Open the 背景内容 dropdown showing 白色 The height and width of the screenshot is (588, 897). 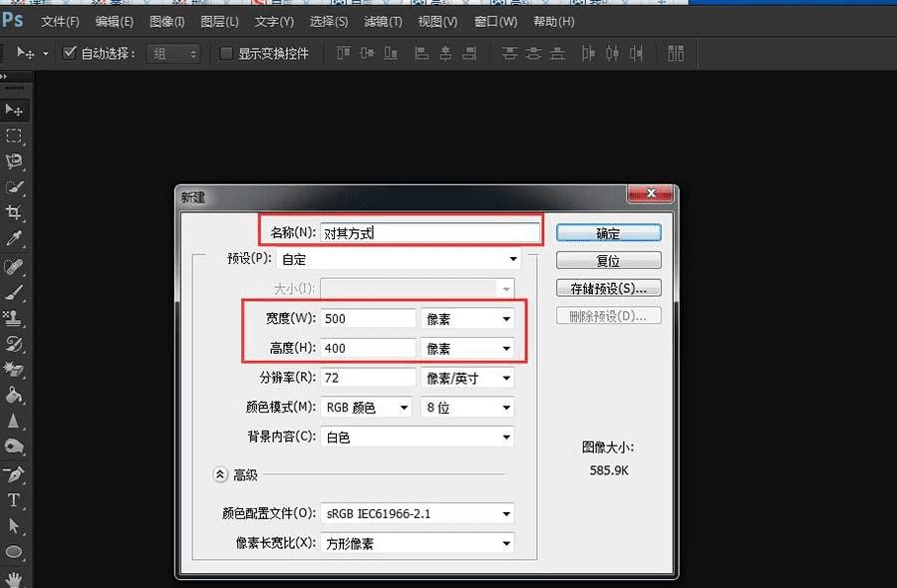pos(417,437)
